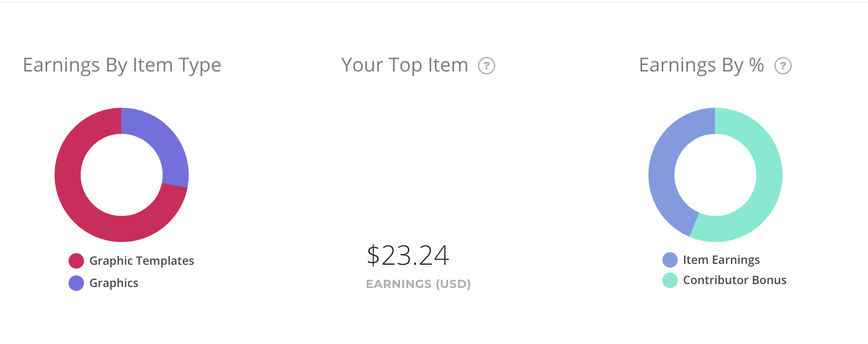
Task: Toggle the Contributor Bonus legend label
Action: point(735,280)
